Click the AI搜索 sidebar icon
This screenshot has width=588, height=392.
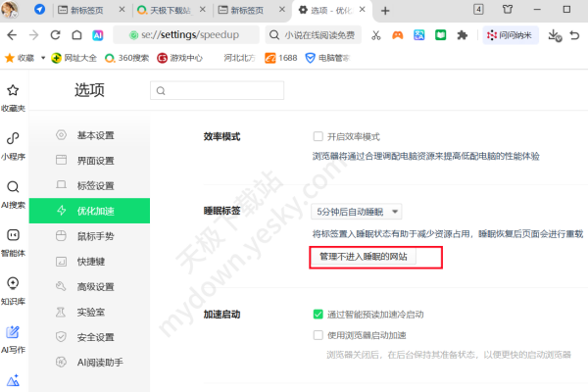13,192
